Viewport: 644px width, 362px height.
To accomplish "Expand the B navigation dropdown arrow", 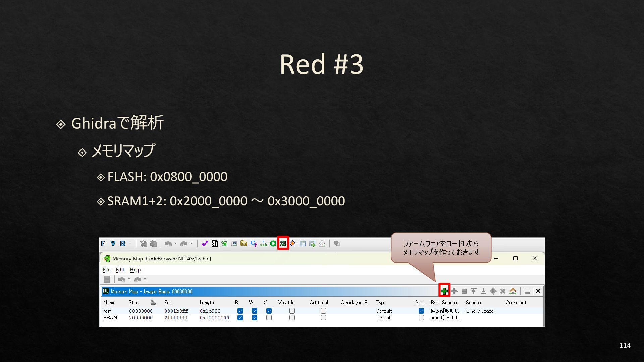I will pos(130,244).
